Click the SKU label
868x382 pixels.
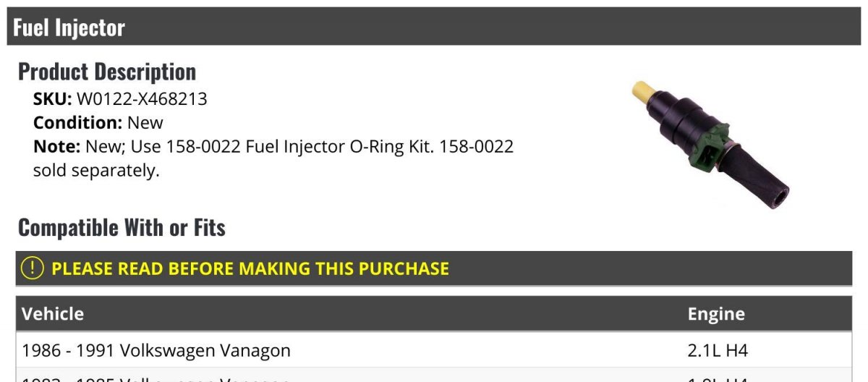click(52, 99)
